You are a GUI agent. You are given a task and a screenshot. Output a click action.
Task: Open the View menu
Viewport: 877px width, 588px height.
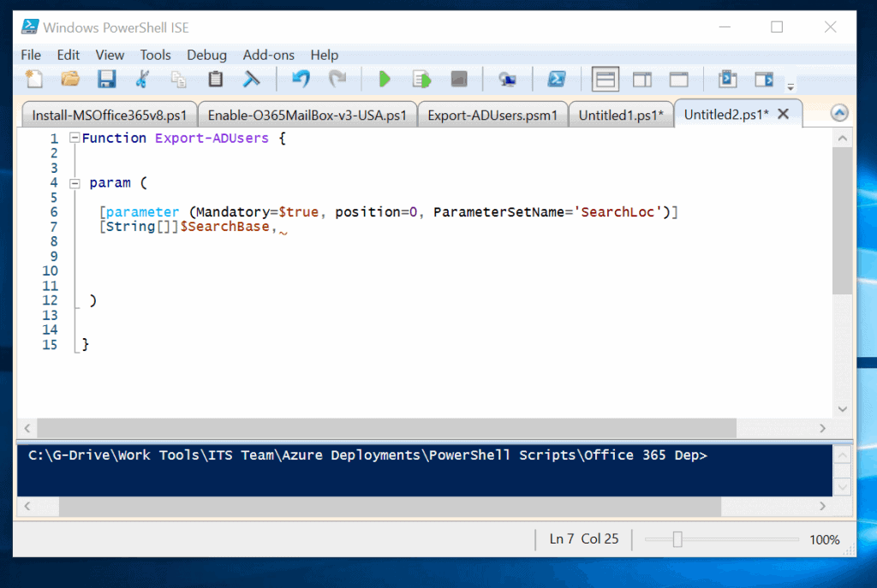click(110, 55)
